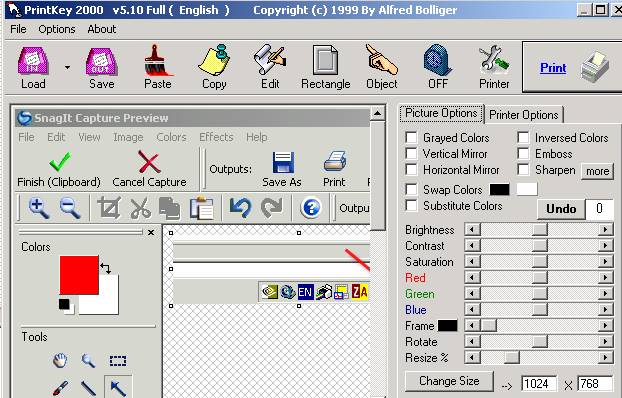Expand the dropdown arrow beside Load

(67, 67)
